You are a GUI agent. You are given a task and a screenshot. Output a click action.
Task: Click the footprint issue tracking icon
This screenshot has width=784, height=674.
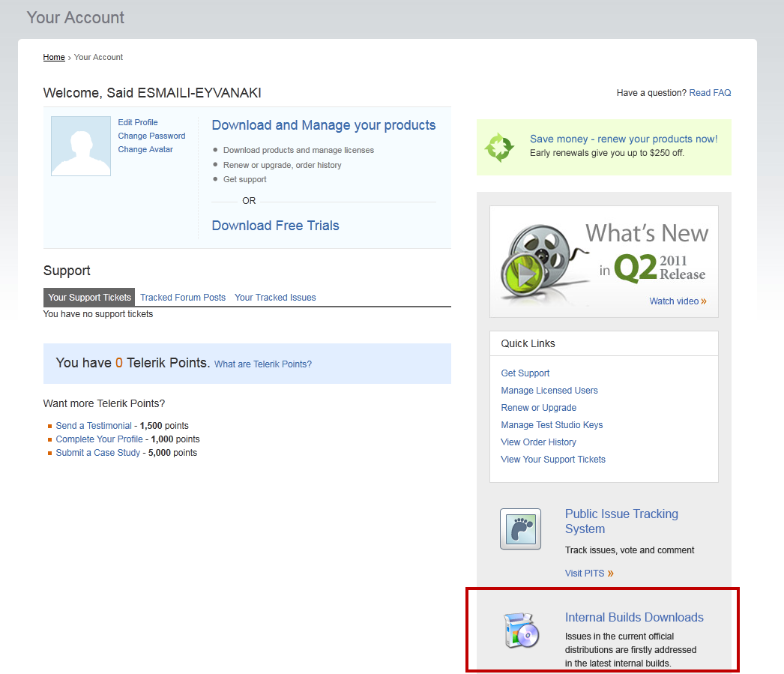(520, 529)
